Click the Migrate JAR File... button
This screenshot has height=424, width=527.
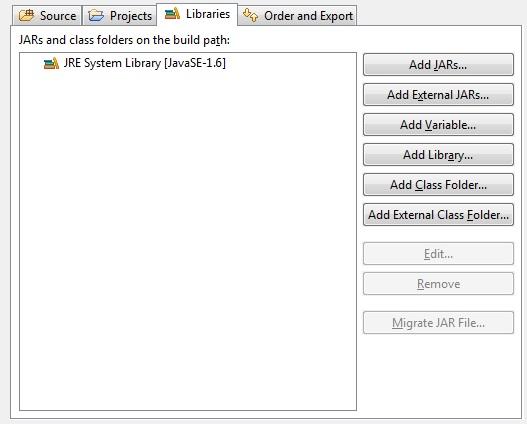(x=438, y=323)
